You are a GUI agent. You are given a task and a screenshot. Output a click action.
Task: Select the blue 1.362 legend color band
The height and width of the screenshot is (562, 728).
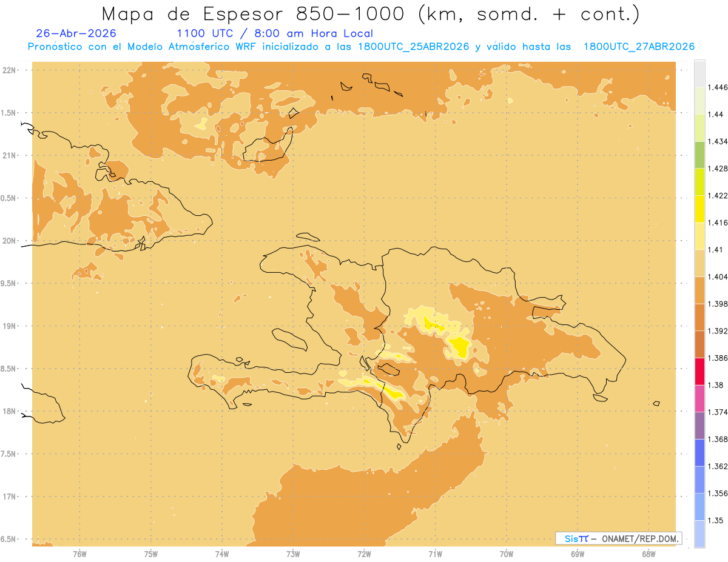click(699, 452)
